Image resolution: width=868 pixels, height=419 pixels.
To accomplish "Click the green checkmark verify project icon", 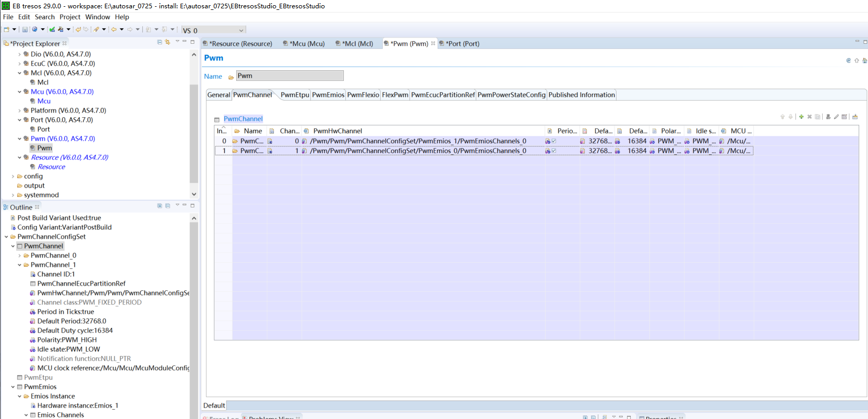I will [52, 30].
